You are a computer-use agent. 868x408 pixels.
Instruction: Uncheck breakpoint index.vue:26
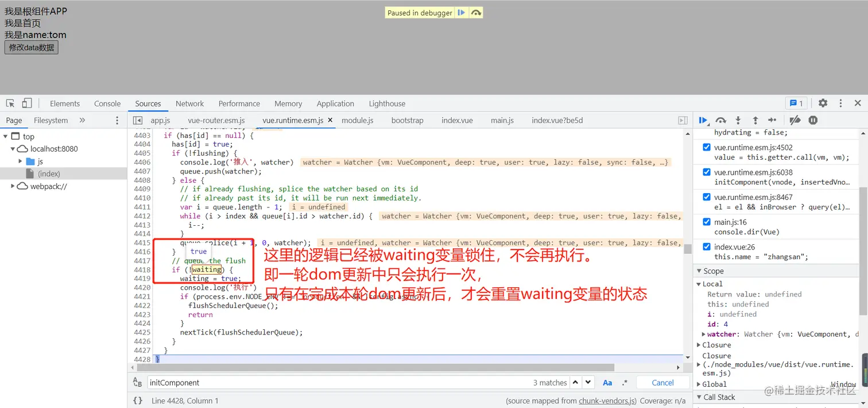coord(707,247)
